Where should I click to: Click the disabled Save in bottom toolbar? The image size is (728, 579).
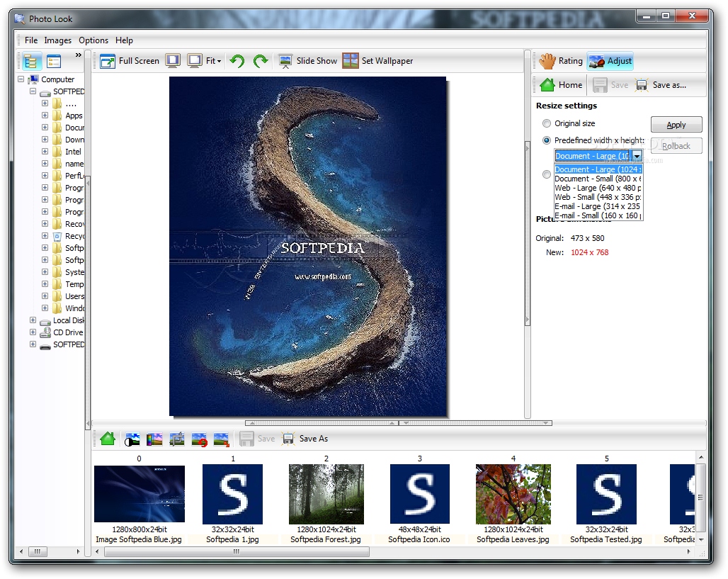point(257,439)
